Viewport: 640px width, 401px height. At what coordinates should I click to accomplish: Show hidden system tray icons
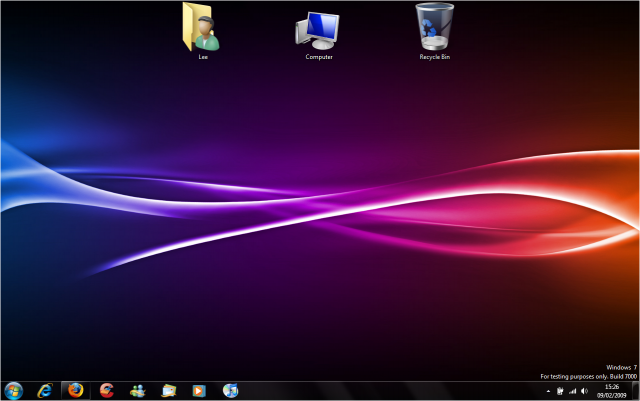click(x=548, y=391)
